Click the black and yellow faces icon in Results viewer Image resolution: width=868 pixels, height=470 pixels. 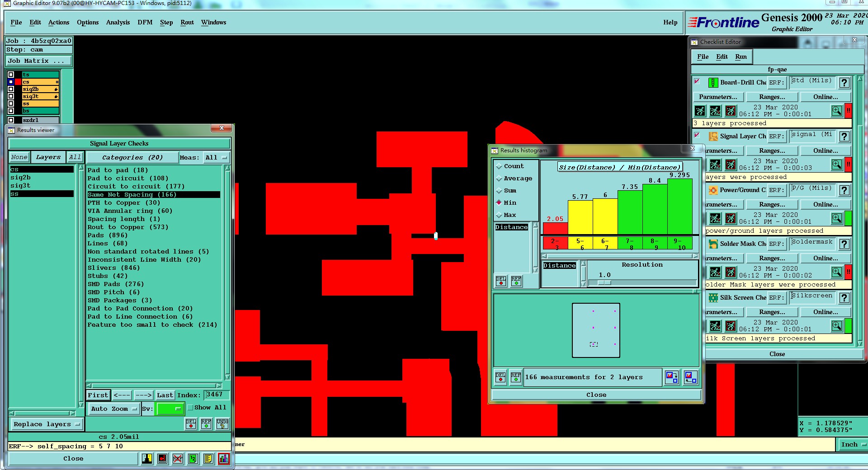point(147,459)
